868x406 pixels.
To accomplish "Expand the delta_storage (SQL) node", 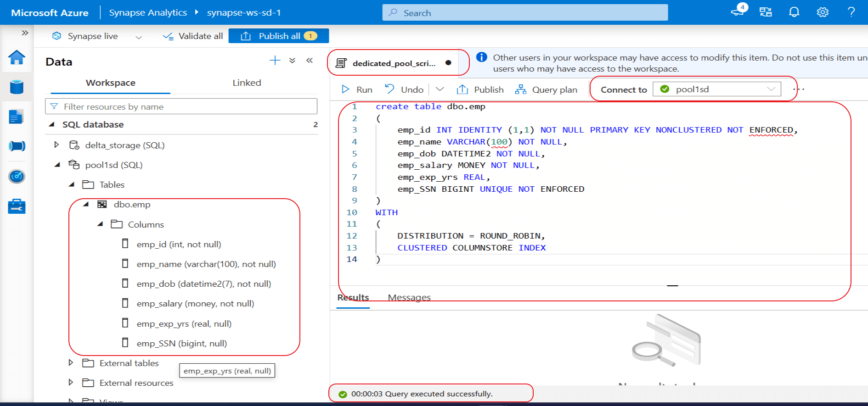I will (x=56, y=145).
